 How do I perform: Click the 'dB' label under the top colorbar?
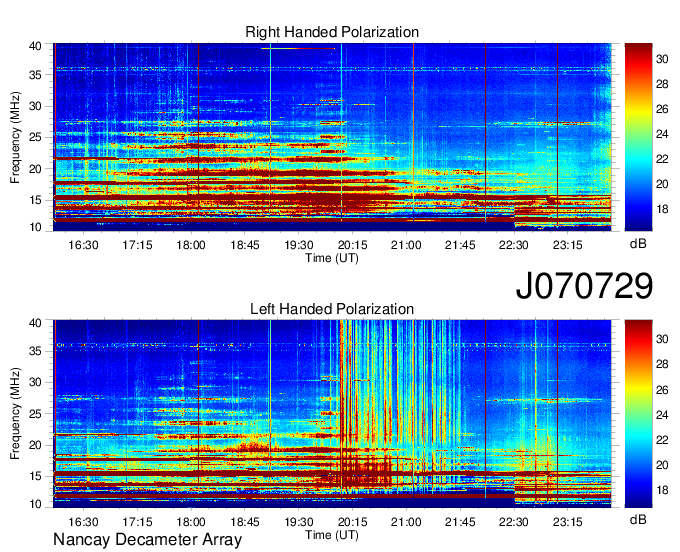[638, 244]
